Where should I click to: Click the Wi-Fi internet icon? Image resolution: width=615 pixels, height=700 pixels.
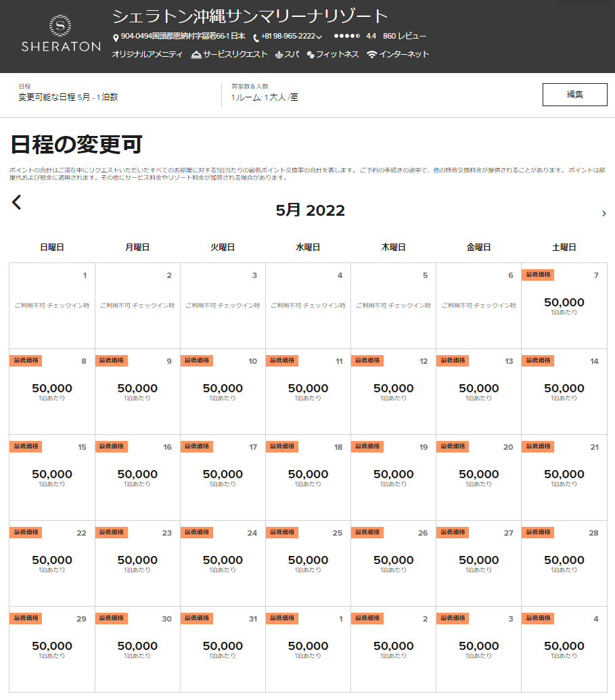tap(371, 55)
